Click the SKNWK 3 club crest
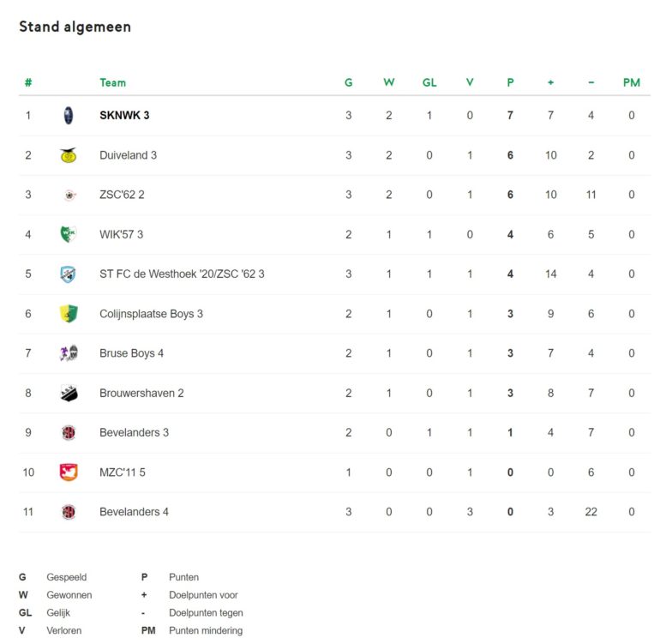Viewport: 666px width, 644px height. (69, 116)
